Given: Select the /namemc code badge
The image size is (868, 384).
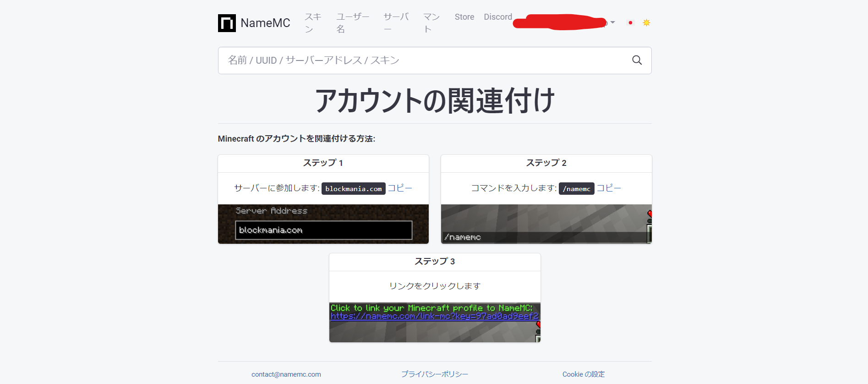Looking at the screenshot, I should point(577,189).
